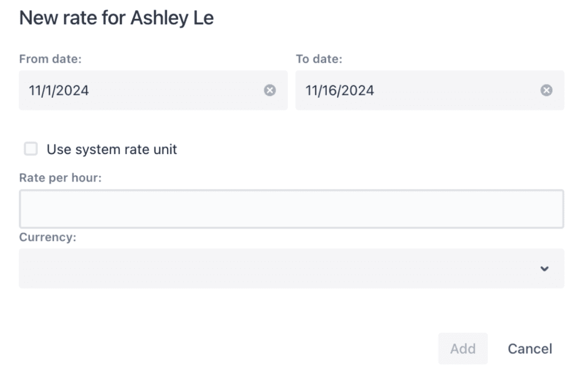
Task: Click inside the right end of Rate per hour box
Action: point(540,209)
